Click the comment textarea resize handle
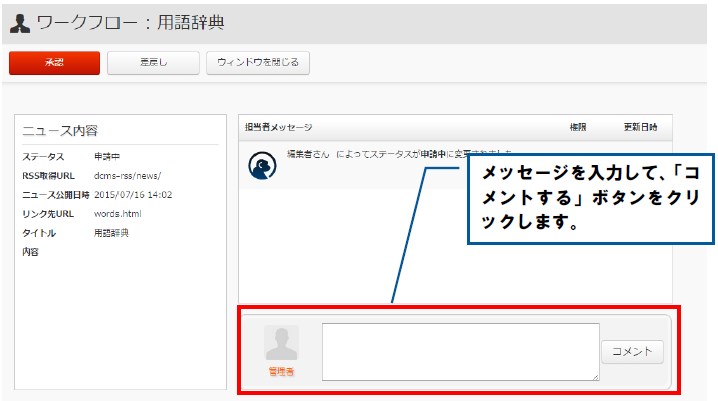The image size is (718, 401). 595,377
